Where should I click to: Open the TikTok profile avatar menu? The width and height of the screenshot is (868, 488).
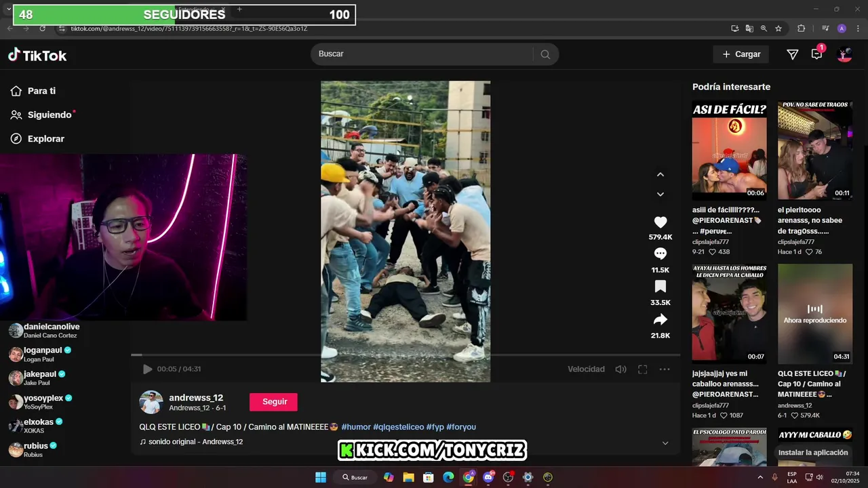[844, 54]
